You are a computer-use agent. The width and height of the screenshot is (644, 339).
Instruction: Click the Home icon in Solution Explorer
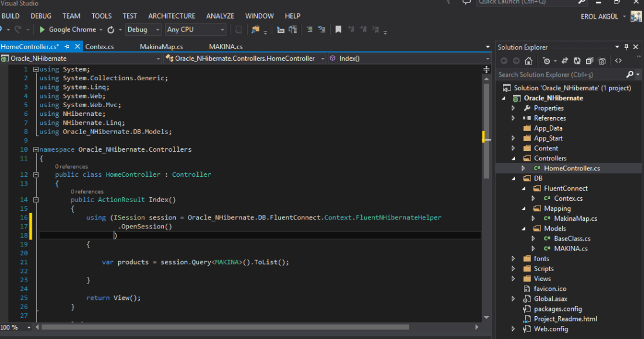point(529,60)
